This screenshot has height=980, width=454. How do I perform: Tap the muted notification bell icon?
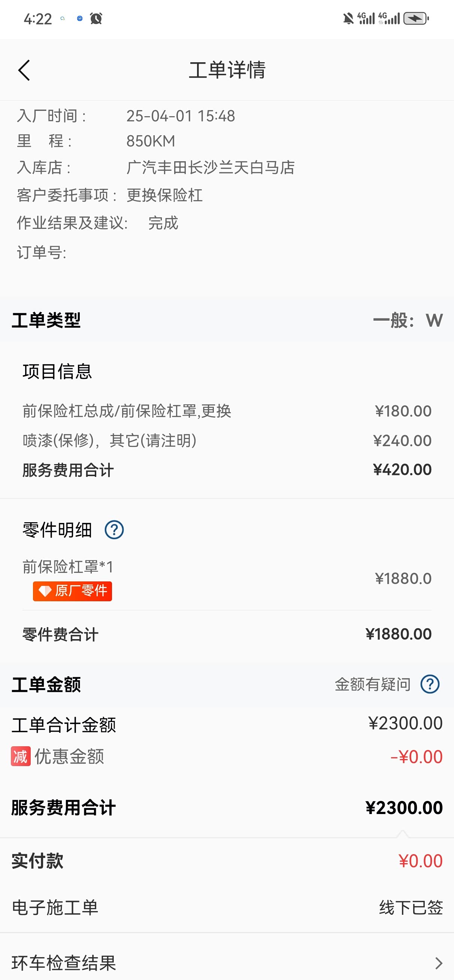point(348,18)
